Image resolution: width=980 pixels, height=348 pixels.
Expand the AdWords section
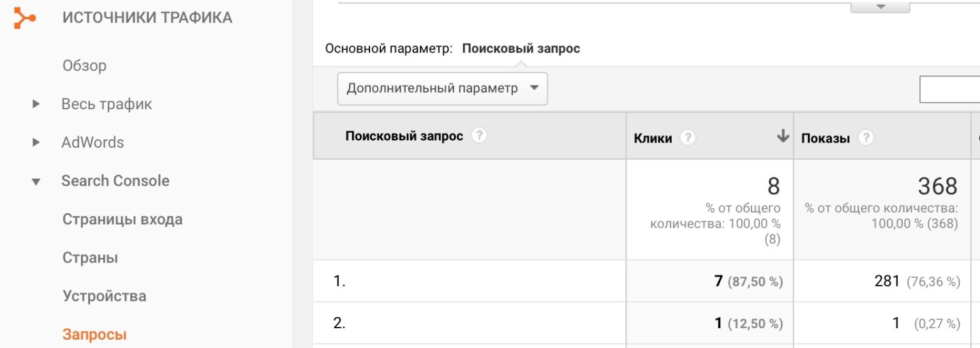[36, 142]
